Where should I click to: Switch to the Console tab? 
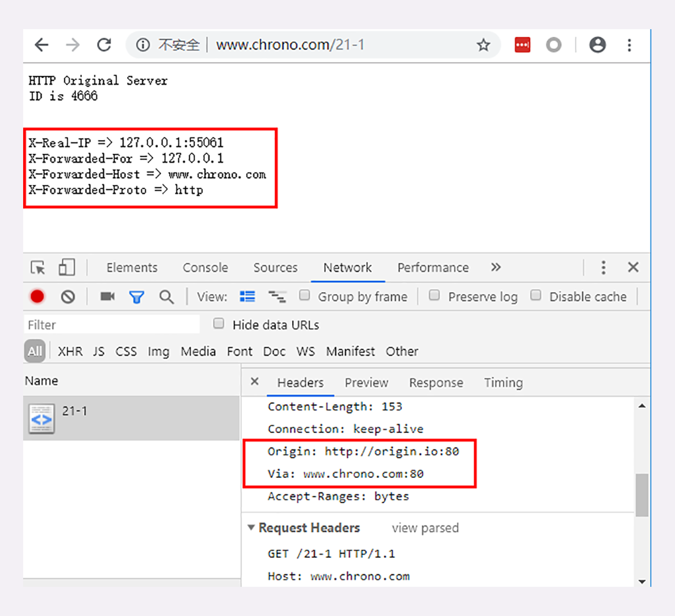[205, 268]
